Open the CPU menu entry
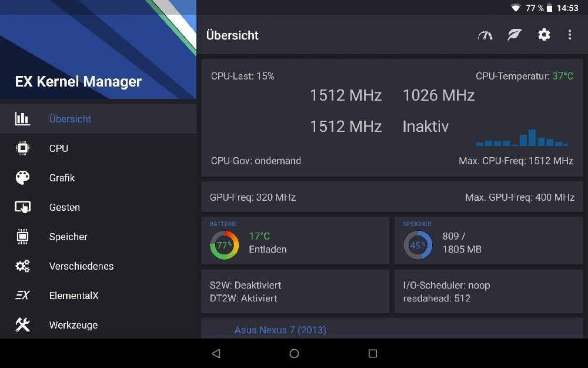 [x=98, y=148]
